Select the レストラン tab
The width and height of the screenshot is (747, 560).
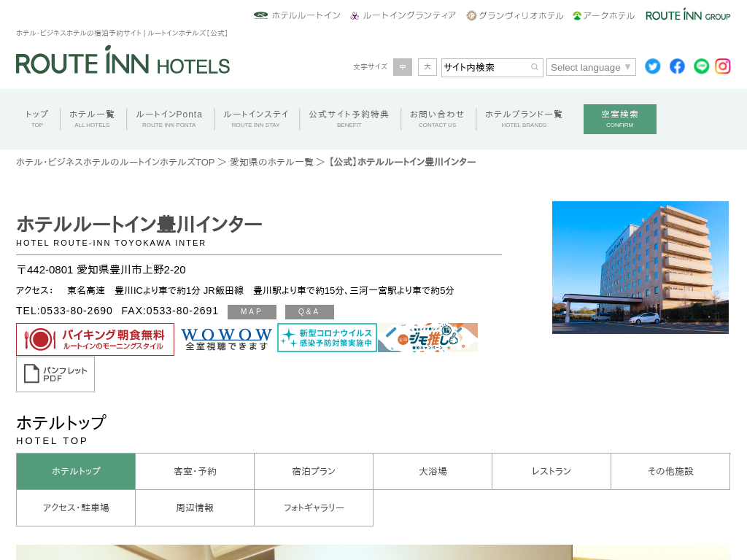point(551,472)
